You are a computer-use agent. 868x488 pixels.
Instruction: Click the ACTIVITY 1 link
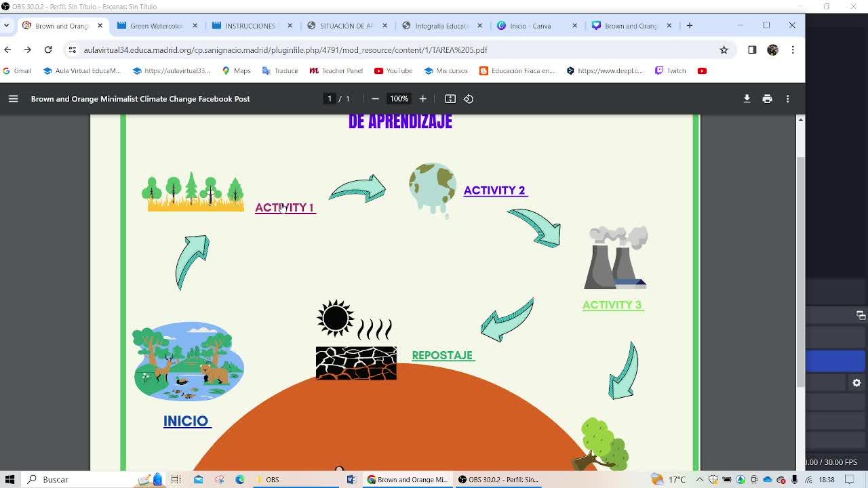coord(285,207)
